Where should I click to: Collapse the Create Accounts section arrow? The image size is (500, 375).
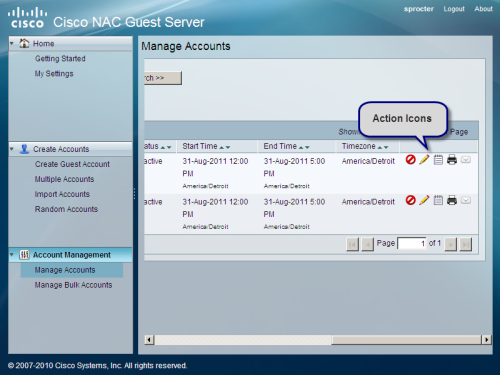(12, 149)
